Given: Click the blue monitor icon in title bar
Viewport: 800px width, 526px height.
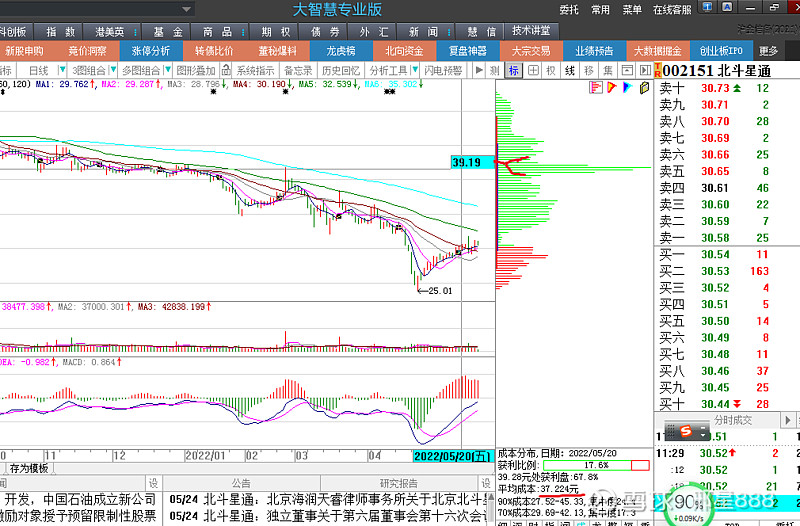Looking at the screenshot, I should pyautogui.click(x=707, y=7).
